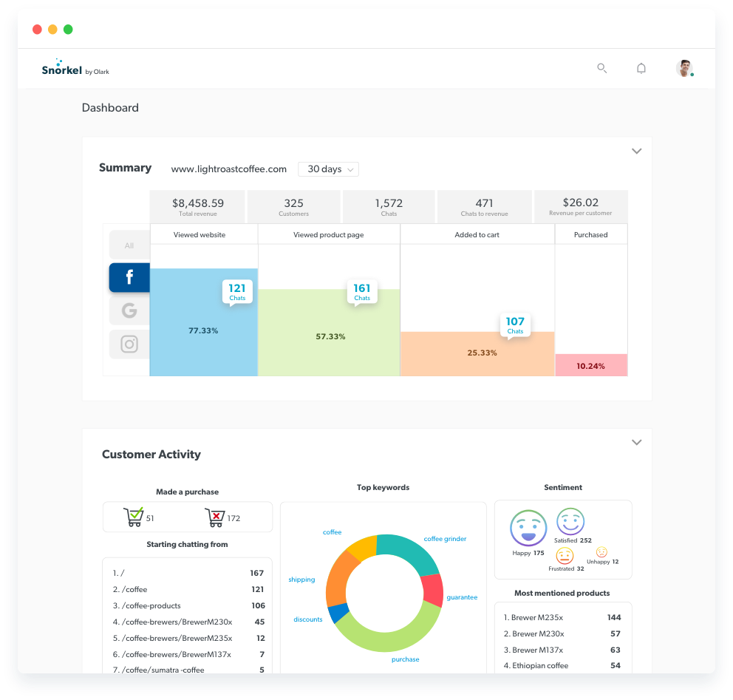Collapse the Customer Activity section
This screenshot has width=733, height=700.
coord(636,442)
